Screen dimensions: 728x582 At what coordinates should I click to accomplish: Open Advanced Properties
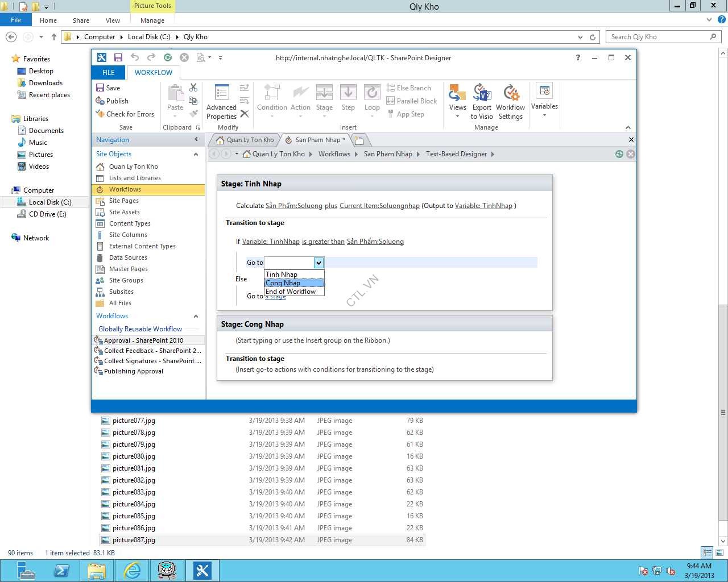click(221, 102)
